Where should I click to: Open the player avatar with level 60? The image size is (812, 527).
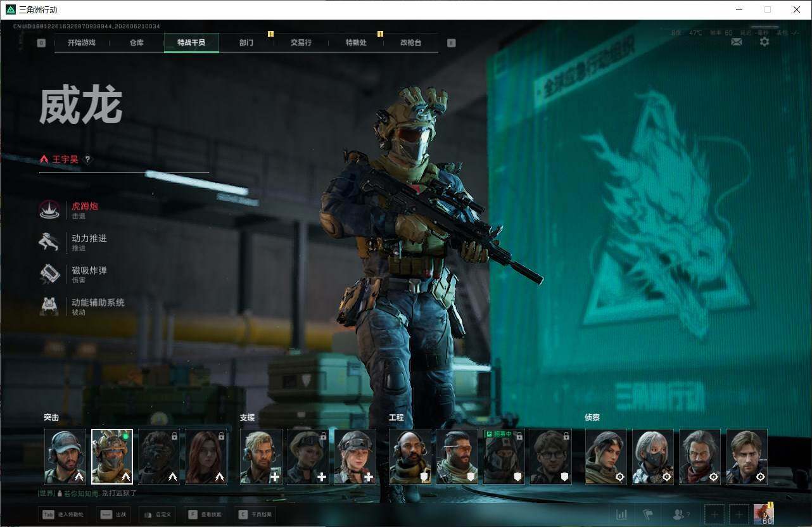[764, 514]
